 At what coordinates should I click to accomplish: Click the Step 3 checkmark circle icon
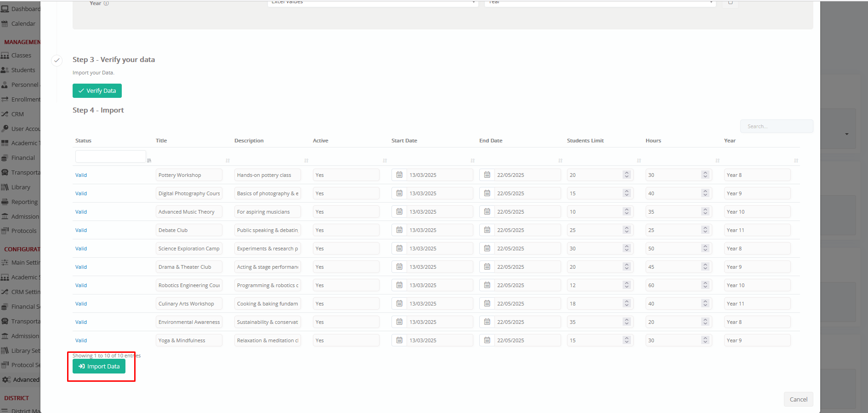[57, 60]
